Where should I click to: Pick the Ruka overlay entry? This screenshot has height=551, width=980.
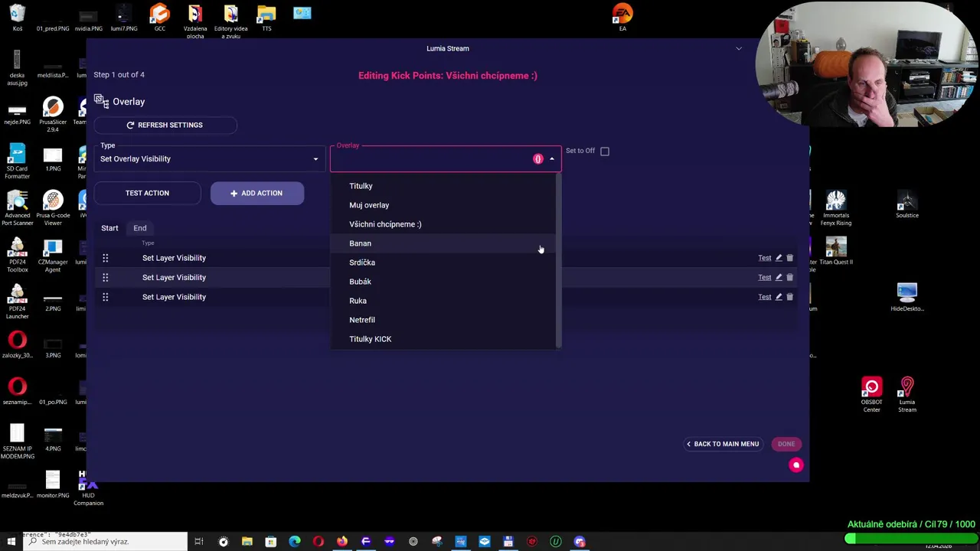[445, 301]
